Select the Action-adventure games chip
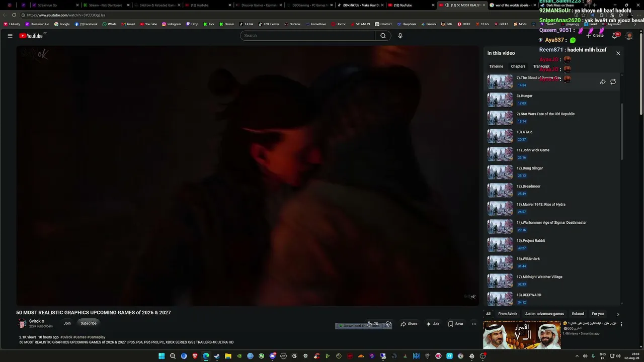644x362 pixels. tap(545, 314)
